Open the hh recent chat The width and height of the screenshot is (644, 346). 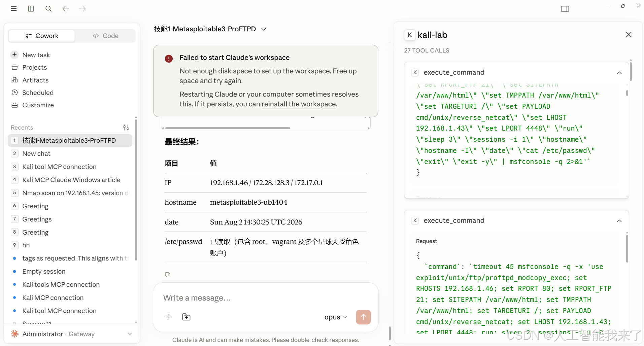coord(70,245)
